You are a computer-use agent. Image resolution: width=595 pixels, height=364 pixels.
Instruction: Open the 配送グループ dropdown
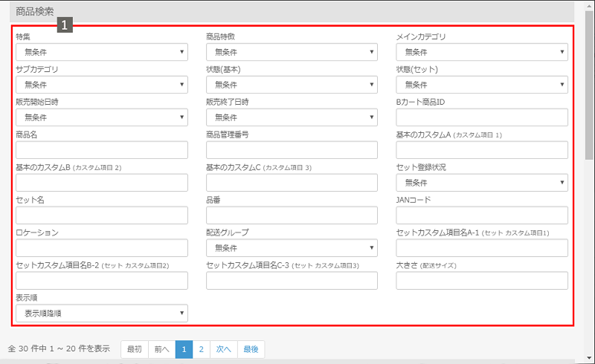[x=292, y=247]
